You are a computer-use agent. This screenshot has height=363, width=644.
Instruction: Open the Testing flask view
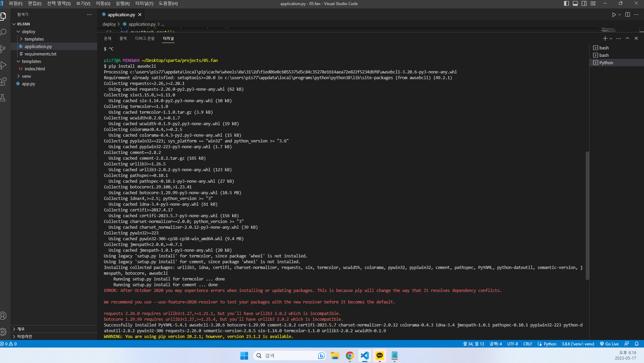3,98
